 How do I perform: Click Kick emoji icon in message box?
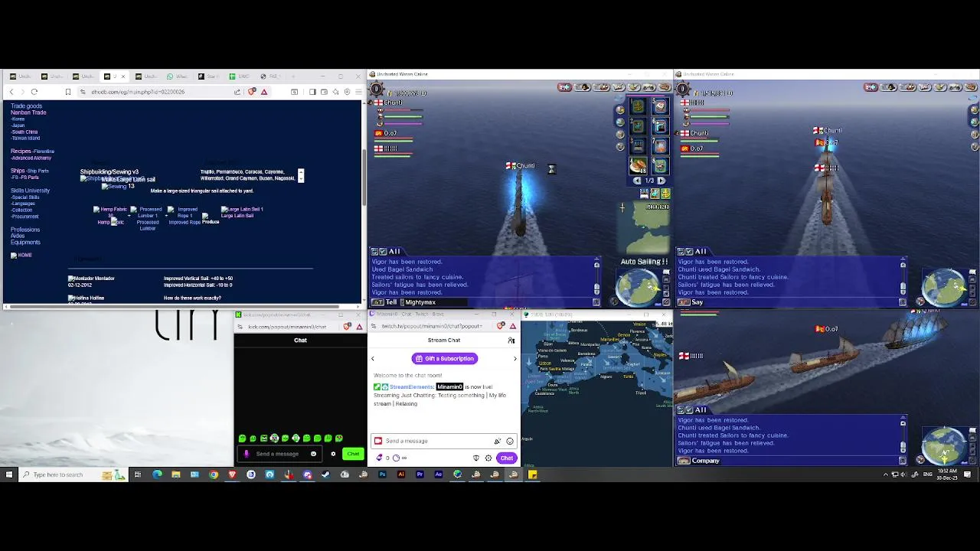313,454
